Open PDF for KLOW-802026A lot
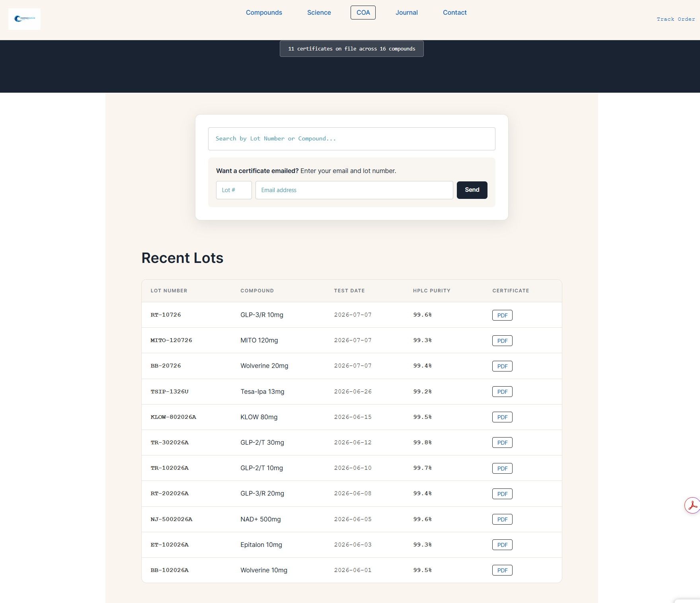The width and height of the screenshot is (700, 603). click(502, 417)
